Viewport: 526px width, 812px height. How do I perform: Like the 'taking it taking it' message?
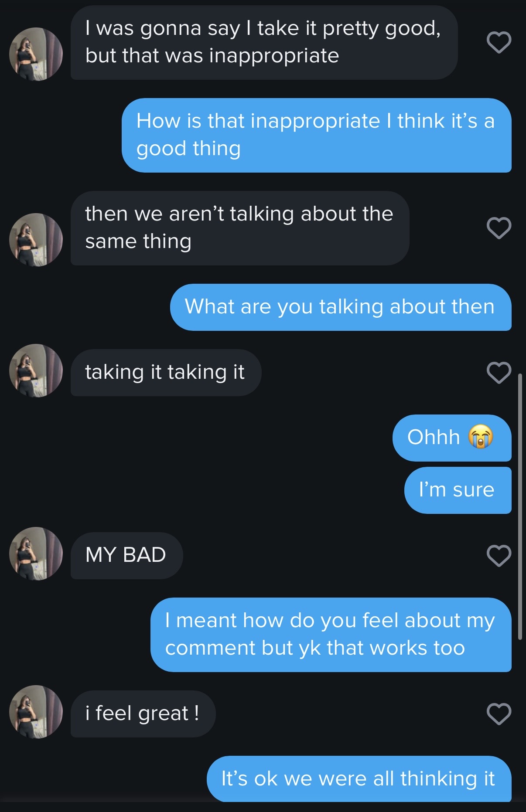point(499,373)
